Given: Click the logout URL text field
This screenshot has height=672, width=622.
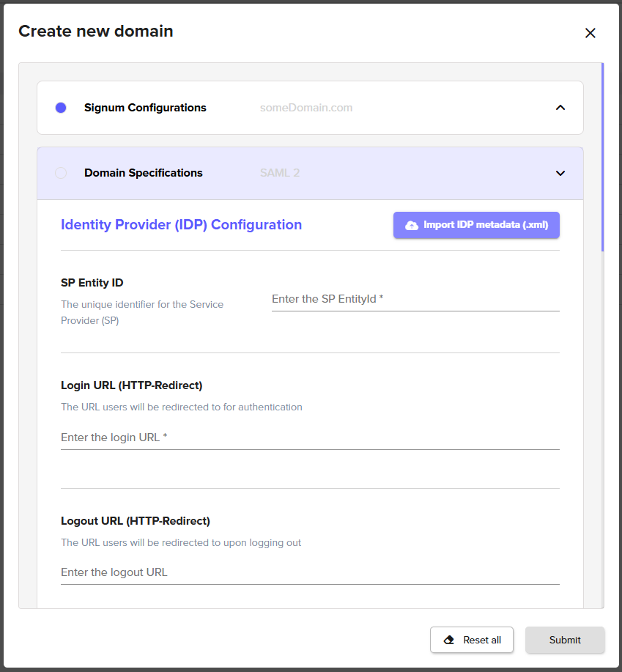Looking at the screenshot, I should click(309, 572).
